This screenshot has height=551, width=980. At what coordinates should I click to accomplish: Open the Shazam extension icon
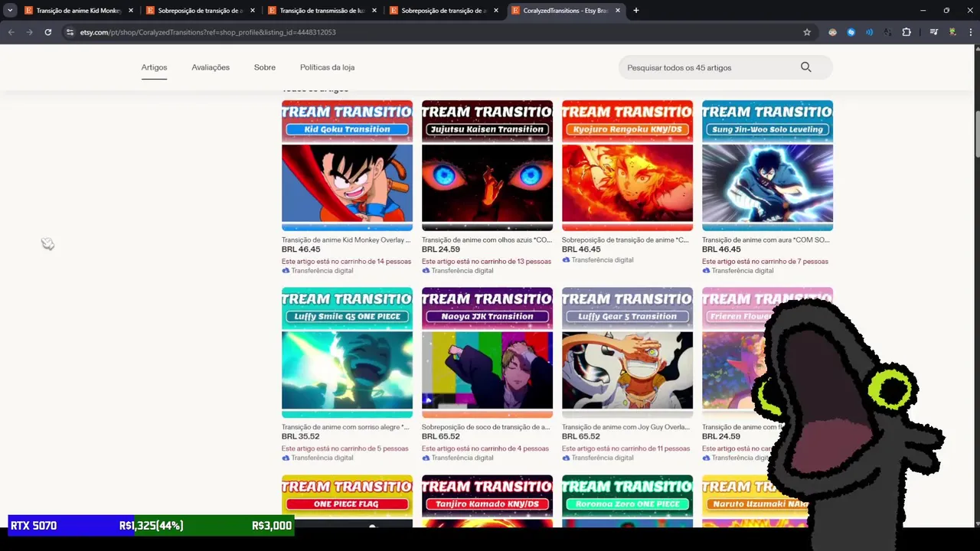pos(851,32)
